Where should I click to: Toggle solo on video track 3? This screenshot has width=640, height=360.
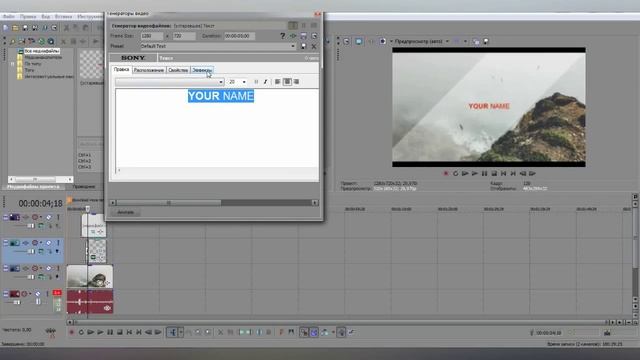click(x=58, y=269)
